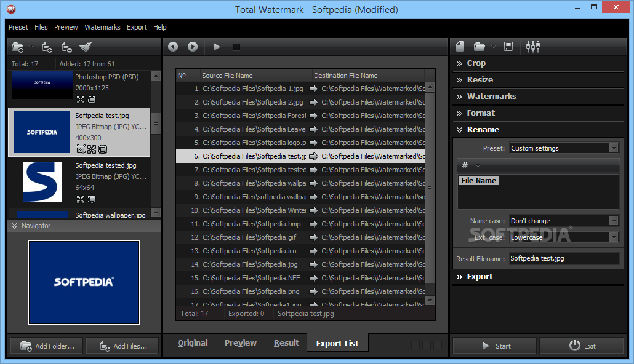Select the Softpedia tested.jpg thumbnail

tap(42, 182)
